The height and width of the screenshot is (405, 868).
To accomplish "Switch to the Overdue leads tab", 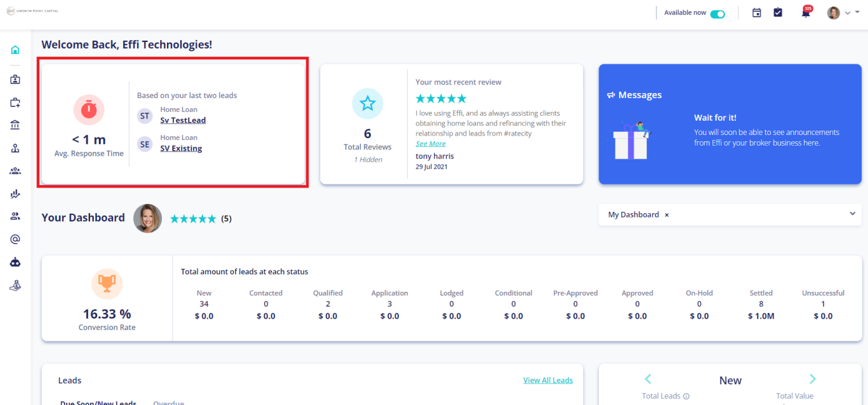I will point(169,402).
